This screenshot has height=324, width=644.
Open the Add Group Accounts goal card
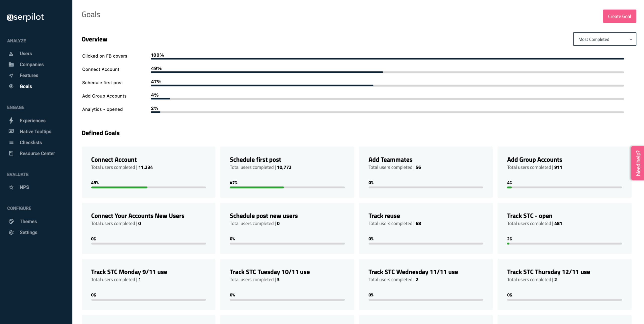click(565, 172)
